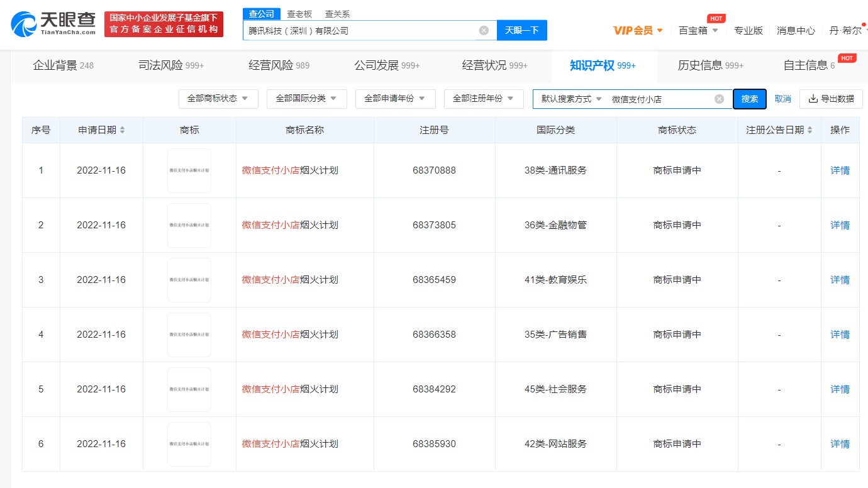868x488 pixels.
Task: Click the blue 搜索 button
Action: pos(750,99)
